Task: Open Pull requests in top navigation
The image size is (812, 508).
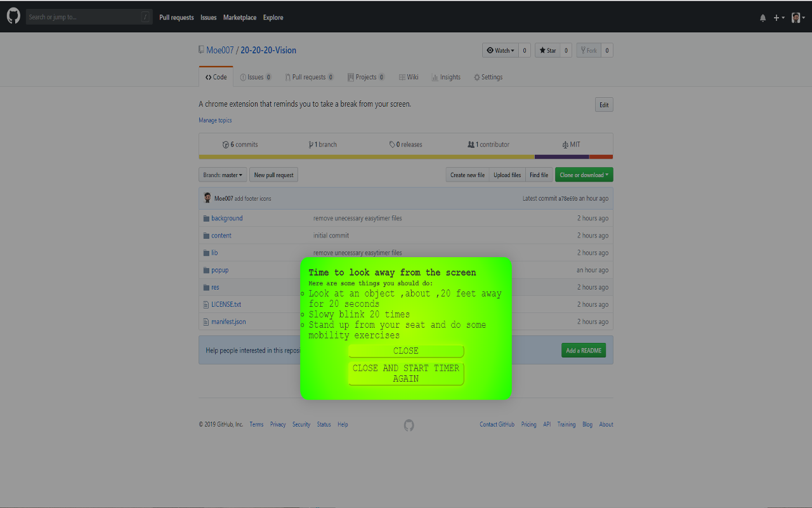Action: click(x=176, y=18)
